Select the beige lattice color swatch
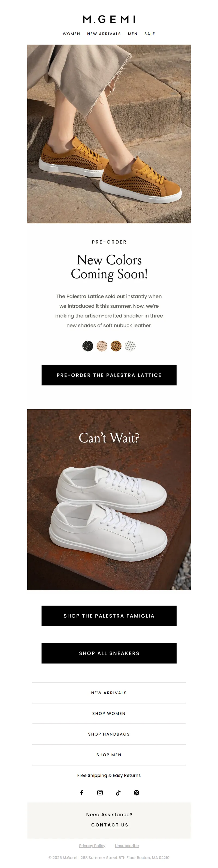Viewport: 218px width, 868px height. pos(102,346)
